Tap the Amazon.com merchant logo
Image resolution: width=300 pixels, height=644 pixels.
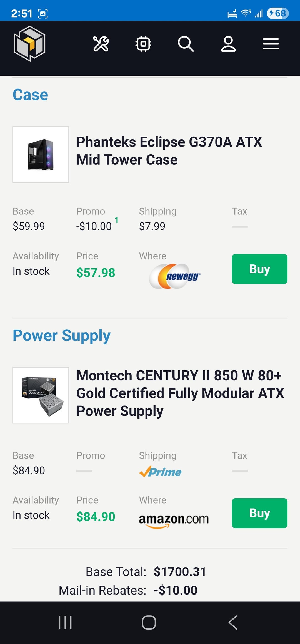[174, 519]
